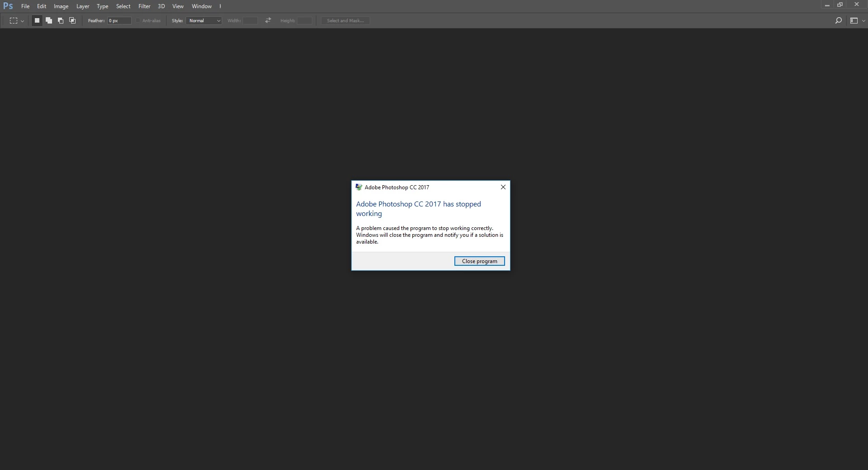Select the New selection mode icon

(x=37, y=20)
